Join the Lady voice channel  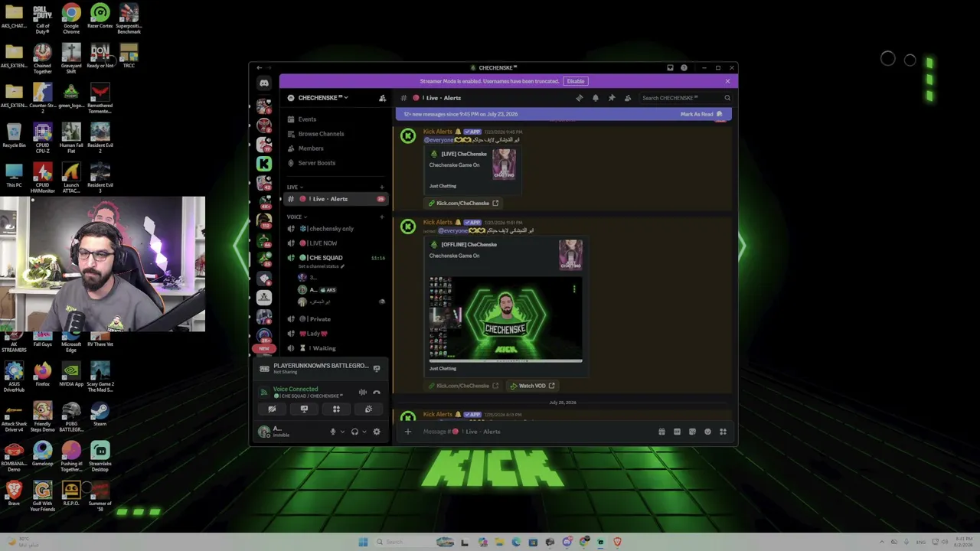[x=335, y=334]
